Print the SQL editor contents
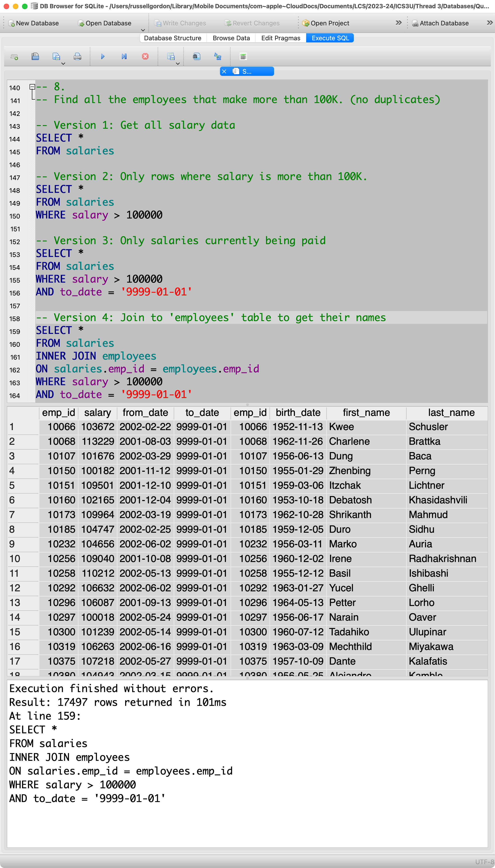The width and height of the screenshot is (495, 868). coord(77,57)
